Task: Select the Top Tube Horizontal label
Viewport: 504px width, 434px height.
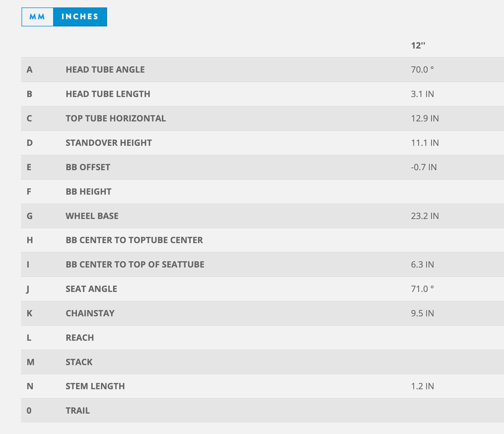Action: [x=116, y=119]
